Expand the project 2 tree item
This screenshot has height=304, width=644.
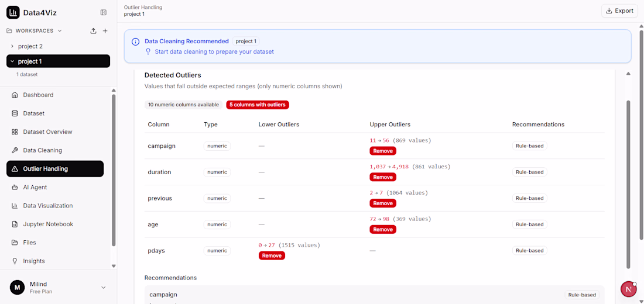point(12,46)
